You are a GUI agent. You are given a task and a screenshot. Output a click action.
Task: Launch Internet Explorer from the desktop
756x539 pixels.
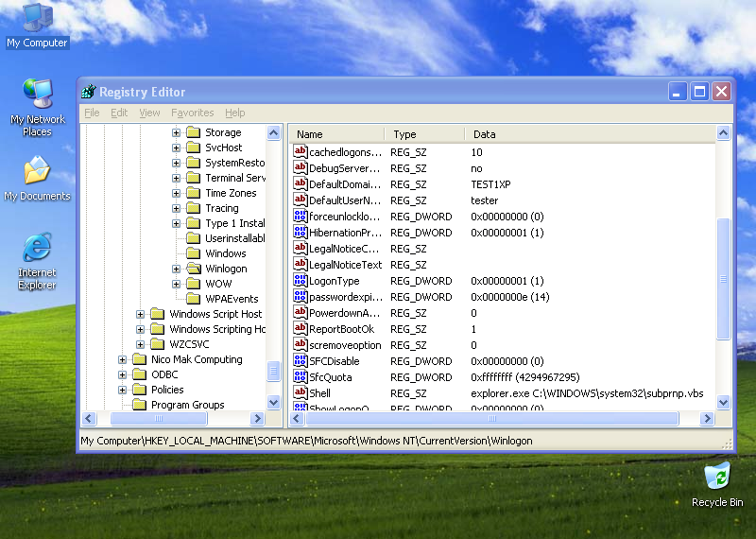[37, 261]
